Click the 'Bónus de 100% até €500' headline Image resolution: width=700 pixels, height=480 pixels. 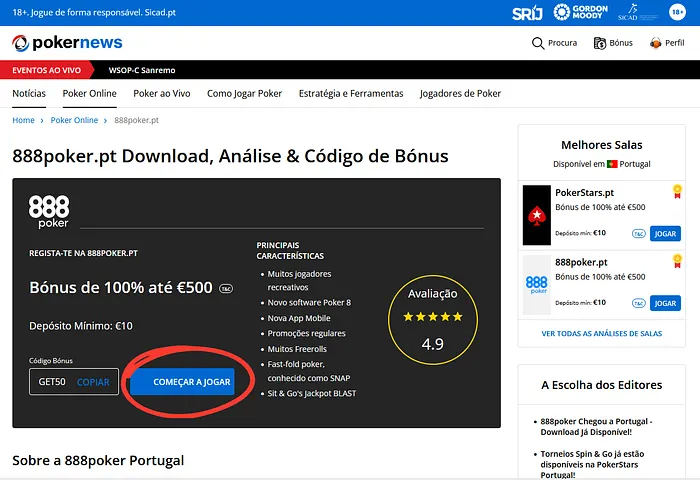[121, 288]
